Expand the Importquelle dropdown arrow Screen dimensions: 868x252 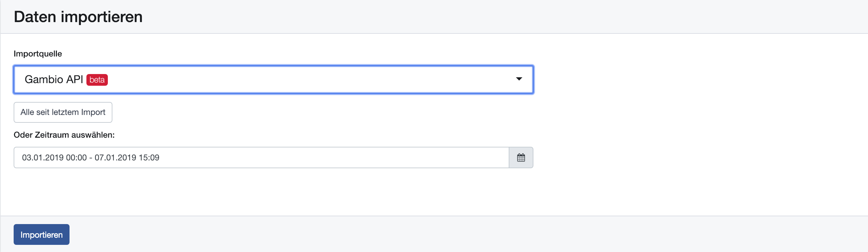point(519,79)
